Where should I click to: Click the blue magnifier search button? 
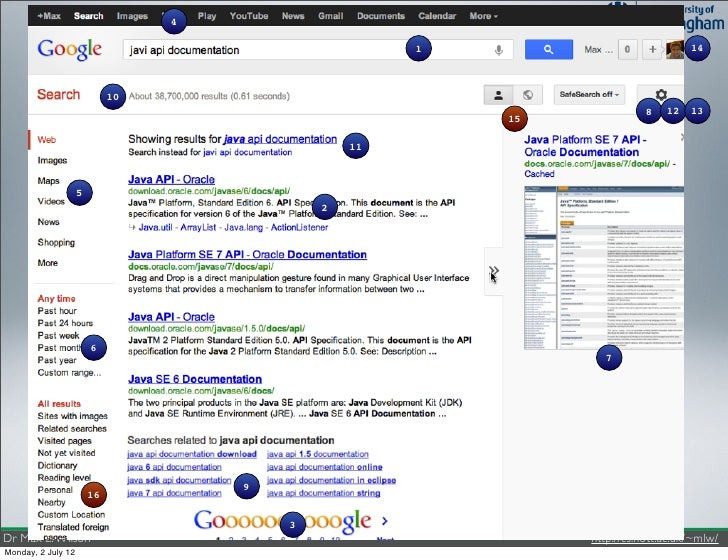(x=548, y=49)
